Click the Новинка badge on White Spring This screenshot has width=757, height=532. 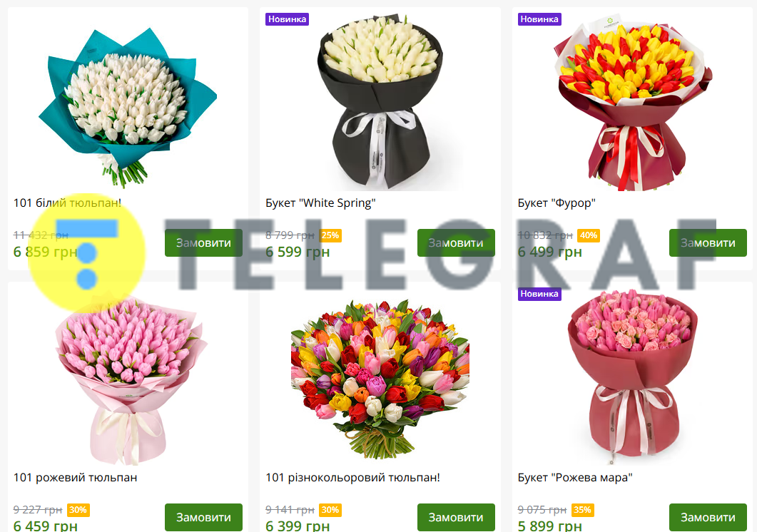click(x=288, y=19)
